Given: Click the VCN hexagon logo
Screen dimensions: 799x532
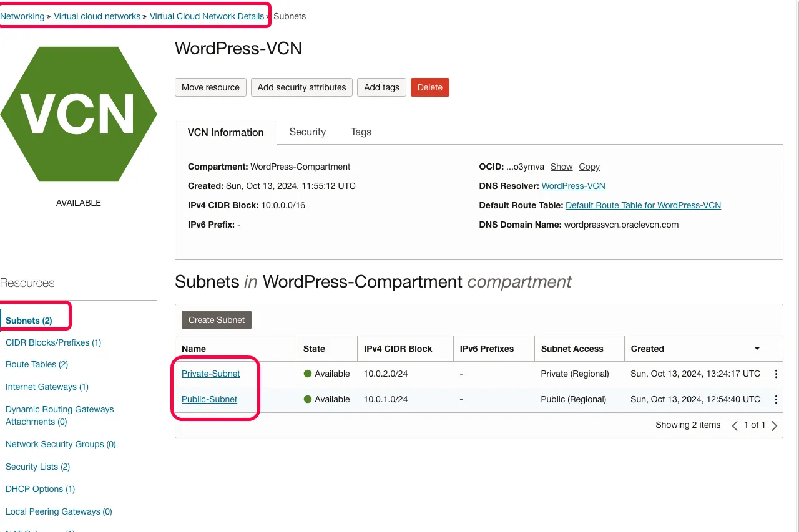Looking at the screenshot, I should [79, 114].
